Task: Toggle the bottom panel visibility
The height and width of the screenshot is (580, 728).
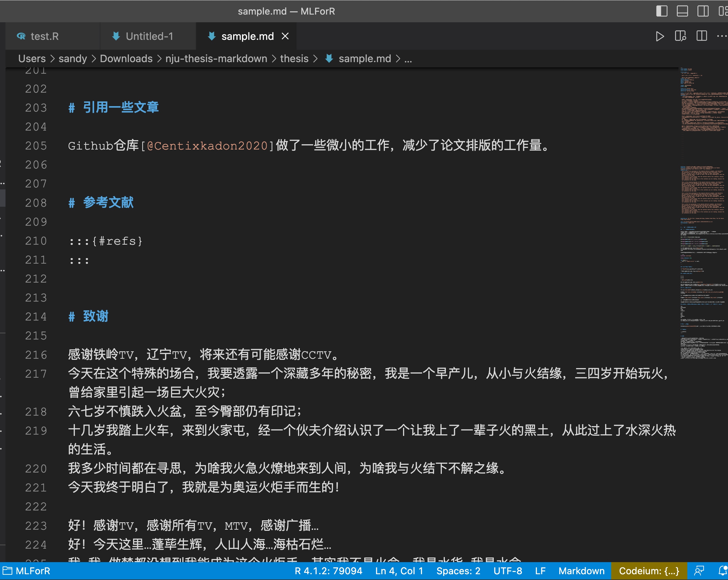Action: pos(682,11)
